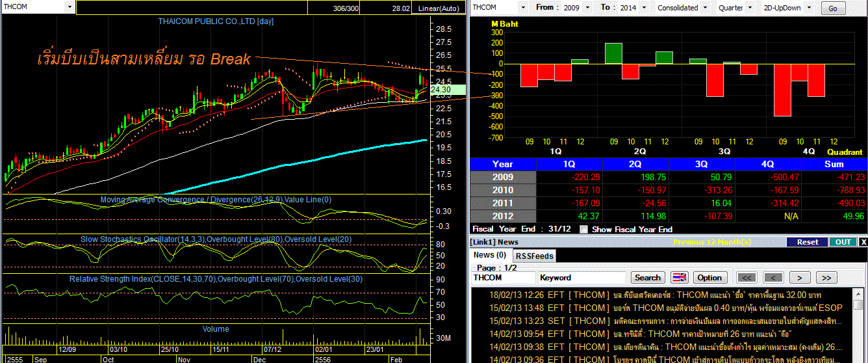
Task: Click the THAICOM PUBLIC CO.,LTD [day] chart title
Action: click(x=216, y=21)
